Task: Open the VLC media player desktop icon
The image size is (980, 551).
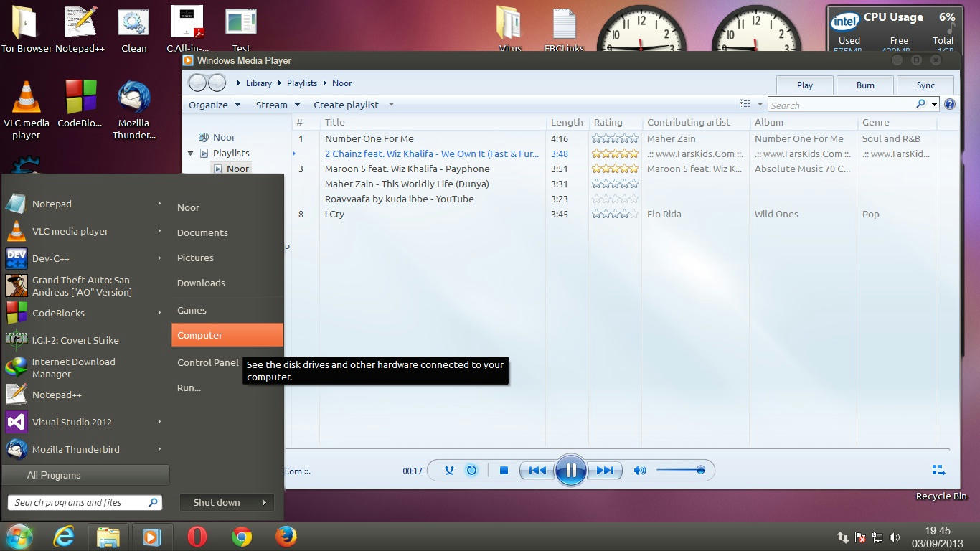Action: coord(26,110)
